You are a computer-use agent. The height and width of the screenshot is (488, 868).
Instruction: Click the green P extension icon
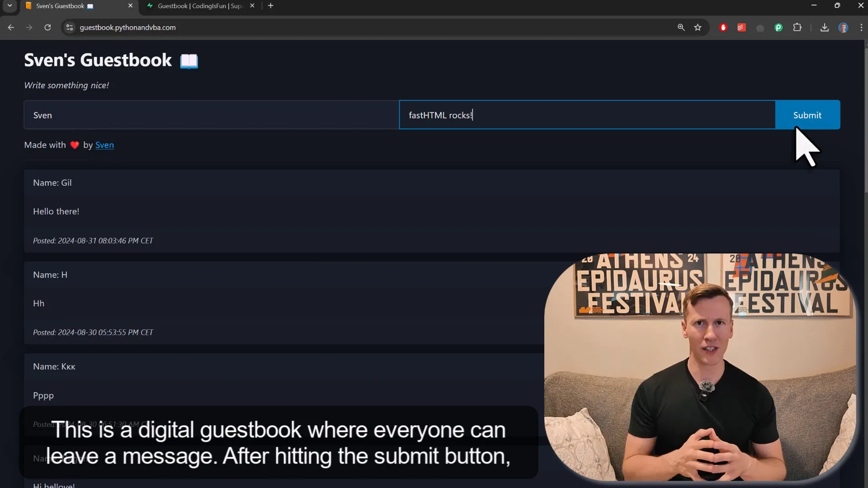[x=778, y=28]
